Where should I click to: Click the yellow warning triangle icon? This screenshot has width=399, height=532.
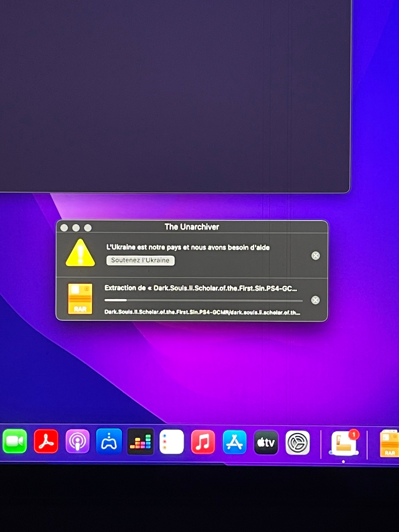pos(80,253)
